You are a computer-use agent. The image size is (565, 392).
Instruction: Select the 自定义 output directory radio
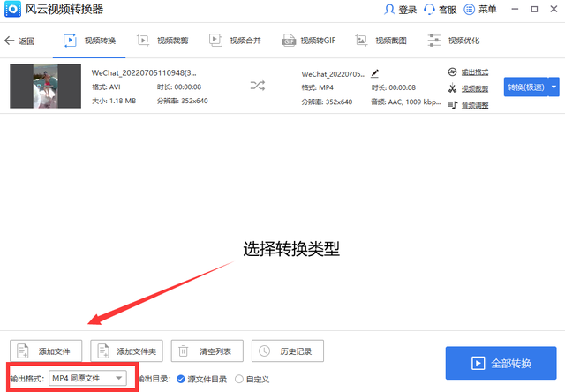pos(239,379)
